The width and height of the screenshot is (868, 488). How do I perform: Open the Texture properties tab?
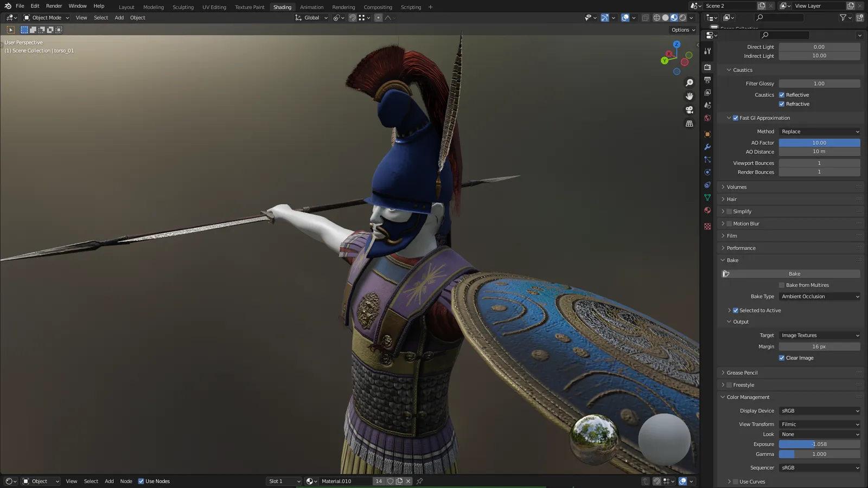click(x=707, y=226)
